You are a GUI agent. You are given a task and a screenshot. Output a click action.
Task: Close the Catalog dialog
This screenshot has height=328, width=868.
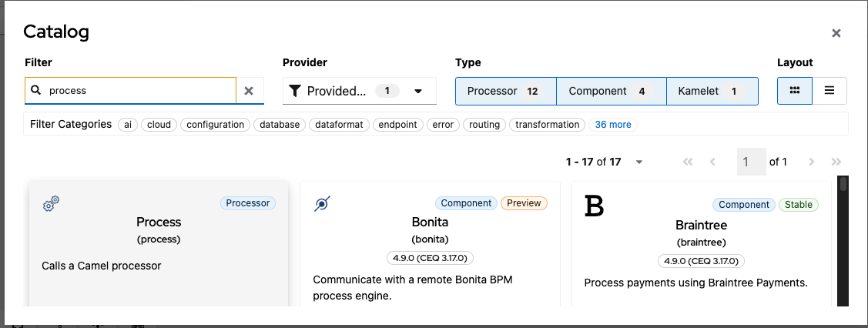click(836, 33)
